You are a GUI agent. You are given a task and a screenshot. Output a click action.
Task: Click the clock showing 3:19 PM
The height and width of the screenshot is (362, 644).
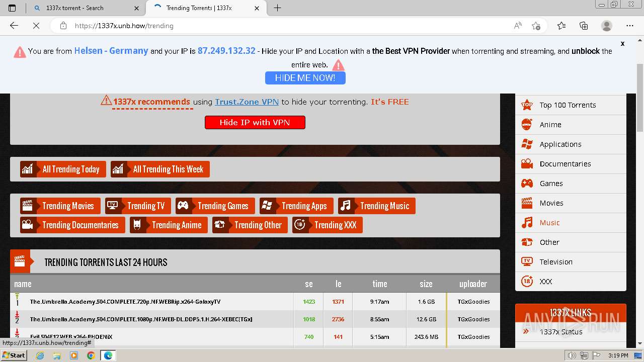point(617,355)
